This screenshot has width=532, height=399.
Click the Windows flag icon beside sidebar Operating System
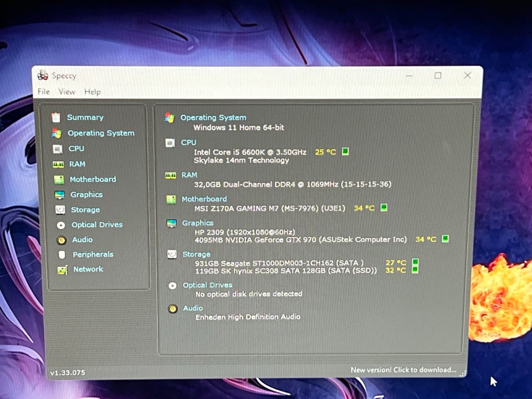coord(57,133)
